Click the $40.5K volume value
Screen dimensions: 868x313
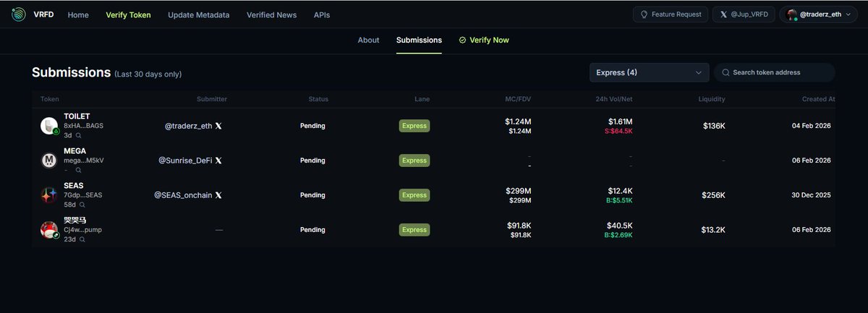tap(620, 226)
